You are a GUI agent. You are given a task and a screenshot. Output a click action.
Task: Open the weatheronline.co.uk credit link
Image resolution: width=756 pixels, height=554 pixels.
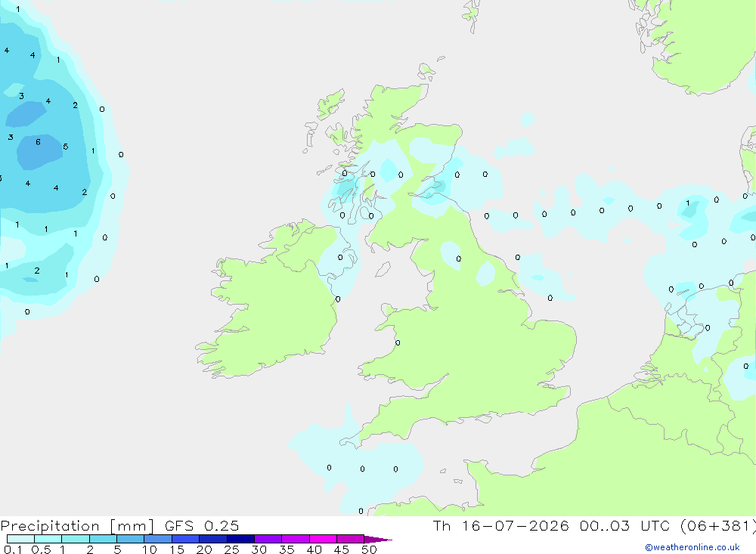tap(692, 547)
